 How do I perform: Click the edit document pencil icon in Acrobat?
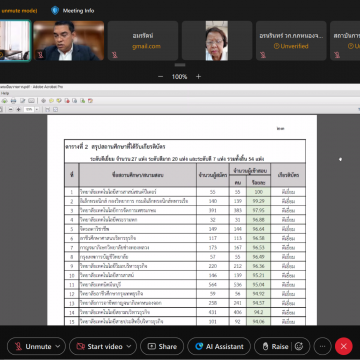[23, 101]
